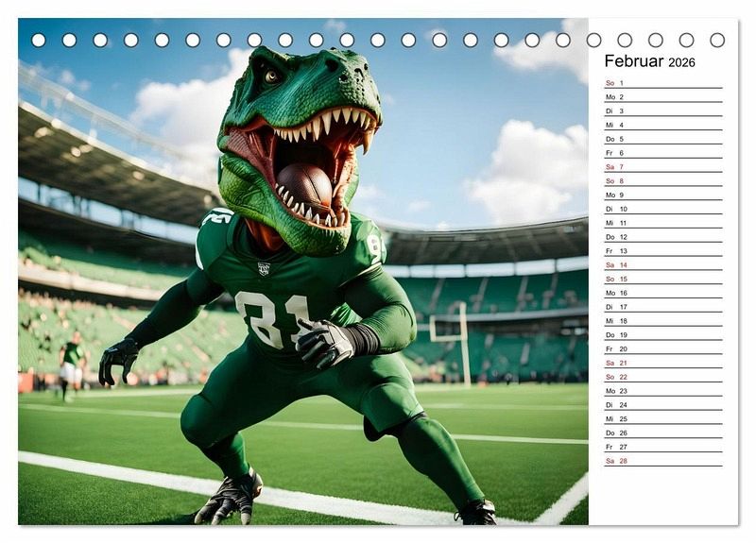The width and height of the screenshot is (756, 543).
Task: Select calendar row 'So 1'
Action: point(663,83)
